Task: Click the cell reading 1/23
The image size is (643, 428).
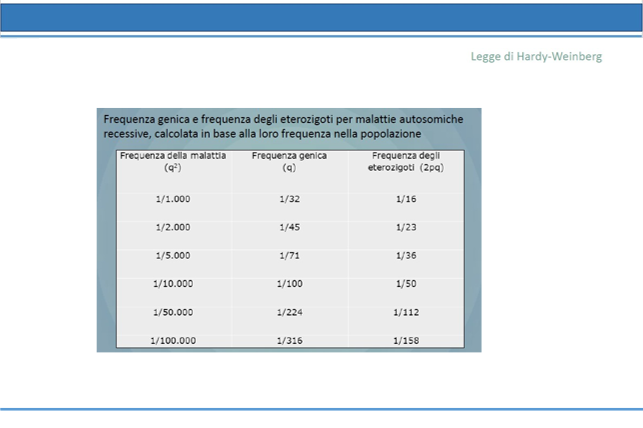Action: click(406, 227)
